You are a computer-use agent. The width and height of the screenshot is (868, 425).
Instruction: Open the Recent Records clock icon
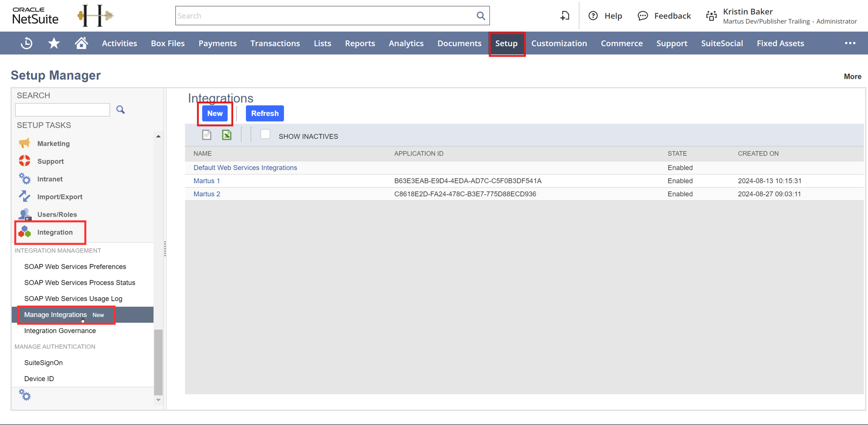click(27, 43)
